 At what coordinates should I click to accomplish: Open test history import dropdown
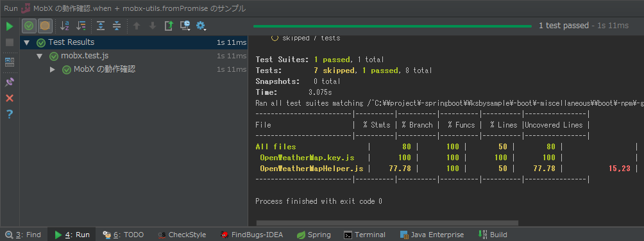[185, 26]
